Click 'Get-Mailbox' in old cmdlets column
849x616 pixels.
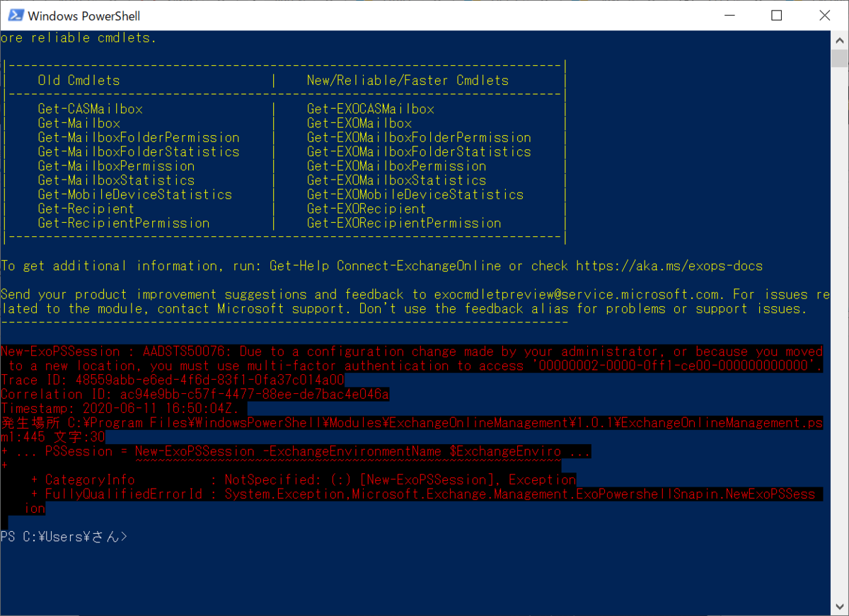coord(79,123)
